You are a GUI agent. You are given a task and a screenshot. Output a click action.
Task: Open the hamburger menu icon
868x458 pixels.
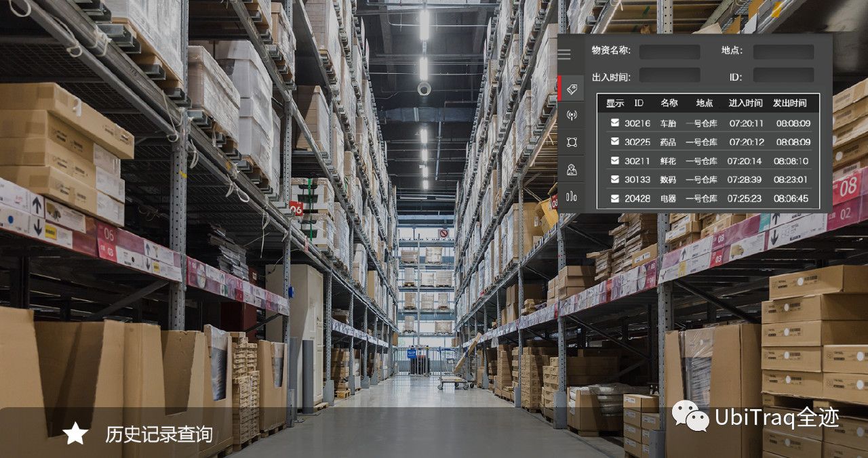pos(564,54)
